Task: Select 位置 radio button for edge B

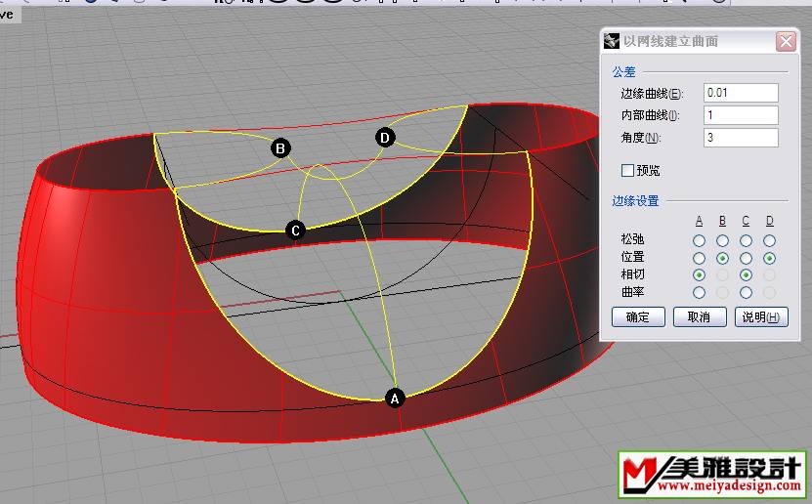Action: tap(722, 258)
